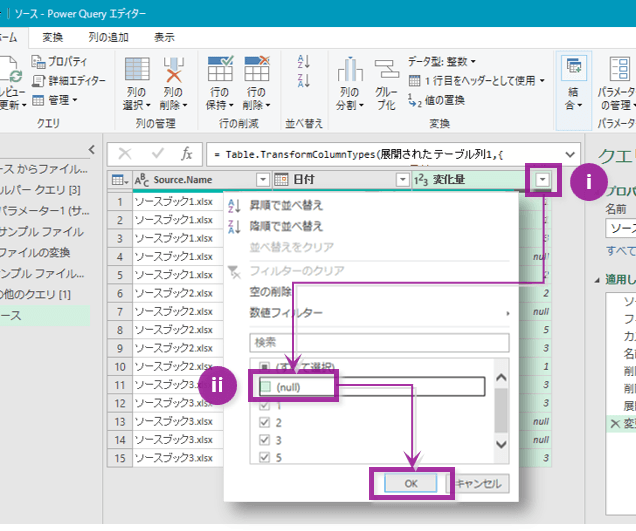Open the 詳細エディター (Advanced Editor)
This screenshot has width=636, height=531.
coord(73,81)
